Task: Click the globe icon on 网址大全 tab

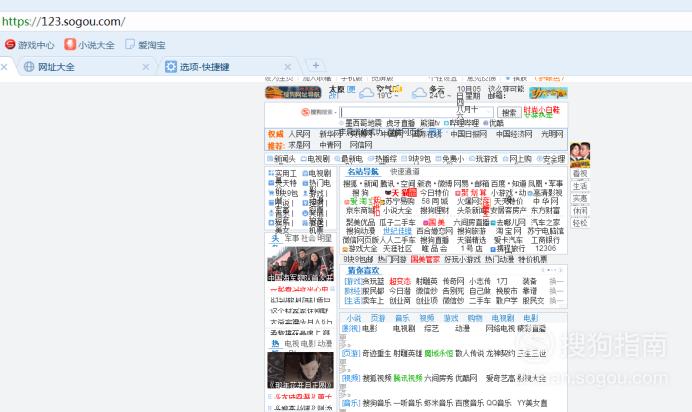Action: coord(29,67)
